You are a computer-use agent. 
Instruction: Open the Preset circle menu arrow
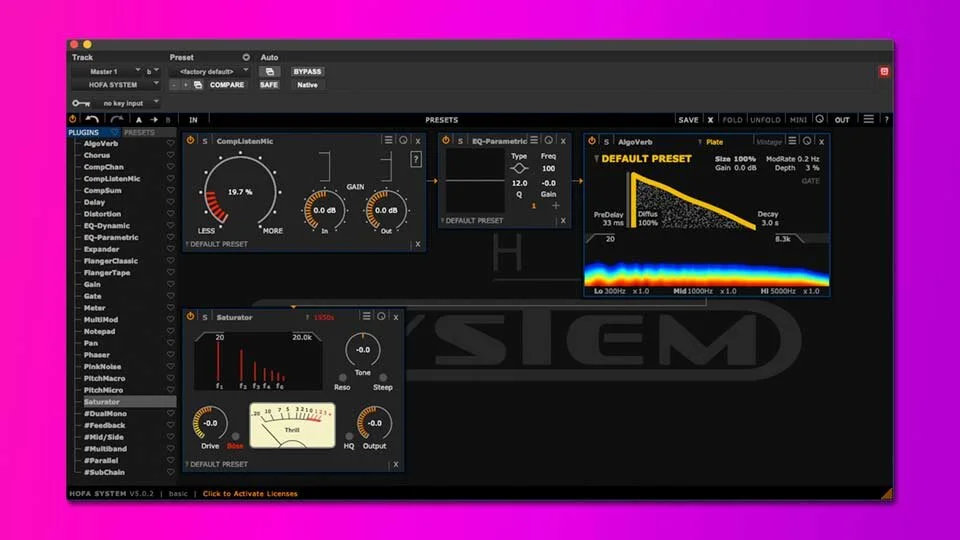coord(246,57)
